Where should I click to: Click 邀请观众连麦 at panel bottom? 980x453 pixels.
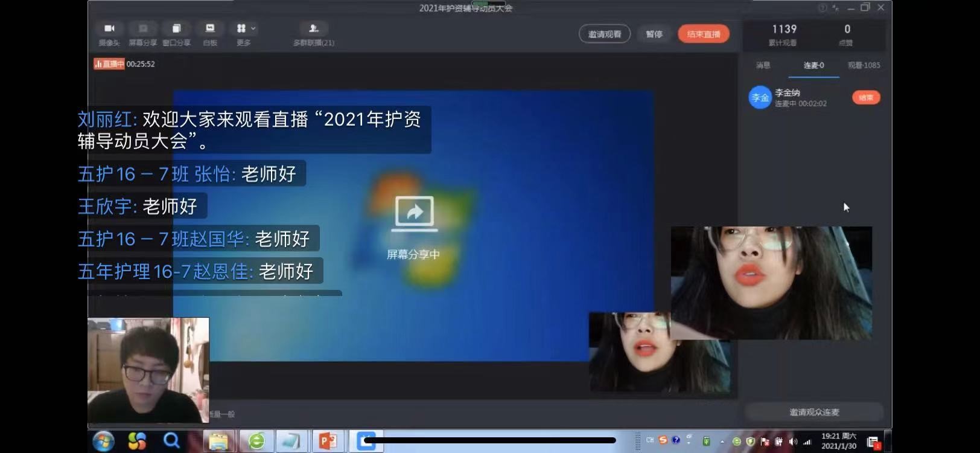tap(814, 412)
